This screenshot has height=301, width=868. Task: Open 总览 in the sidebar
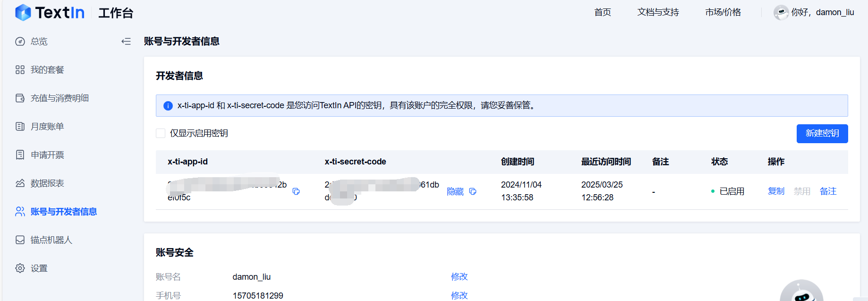pos(39,42)
